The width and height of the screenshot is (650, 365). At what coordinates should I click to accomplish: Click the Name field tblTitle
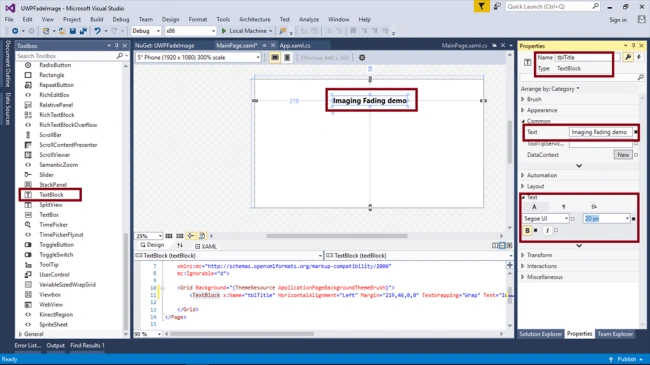[x=587, y=58]
